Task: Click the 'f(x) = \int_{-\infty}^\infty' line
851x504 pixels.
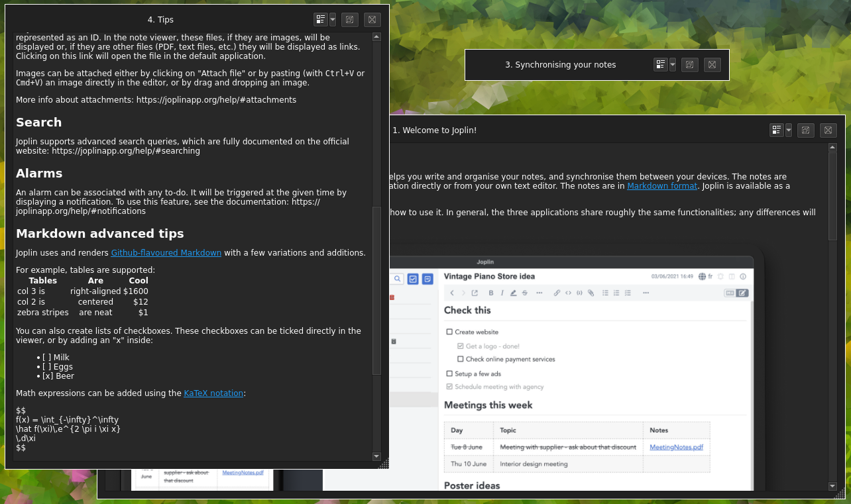Action: (x=67, y=420)
